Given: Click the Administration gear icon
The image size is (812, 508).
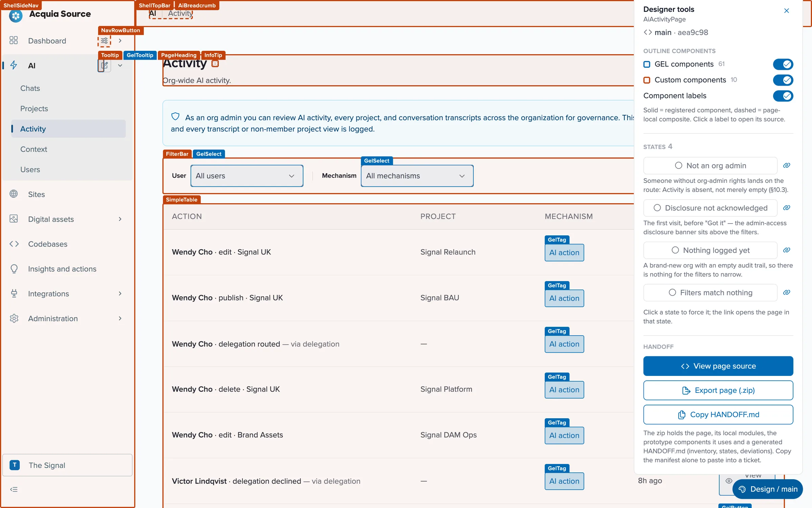Looking at the screenshot, I should 14,318.
